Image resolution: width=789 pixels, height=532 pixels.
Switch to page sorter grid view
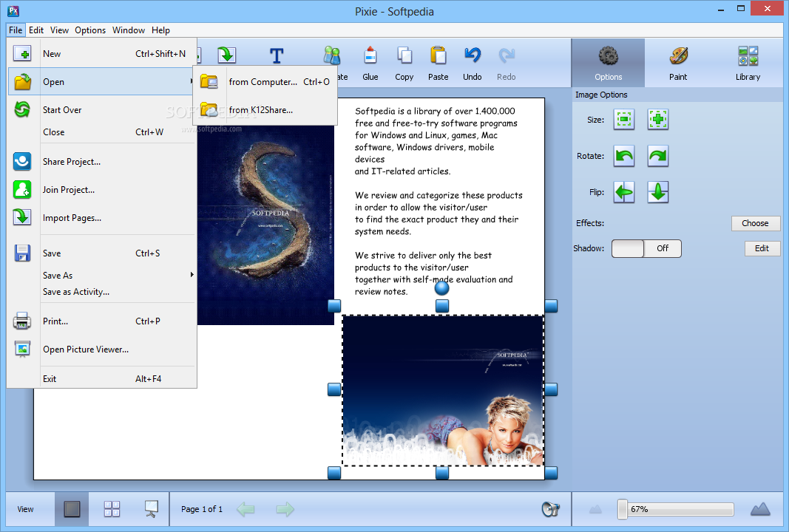[x=112, y=509]
